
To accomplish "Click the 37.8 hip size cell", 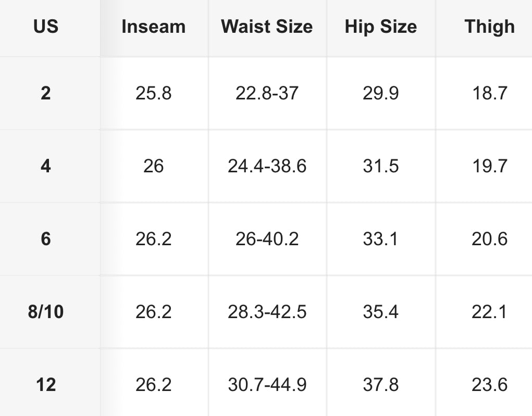I will point(380,385).
